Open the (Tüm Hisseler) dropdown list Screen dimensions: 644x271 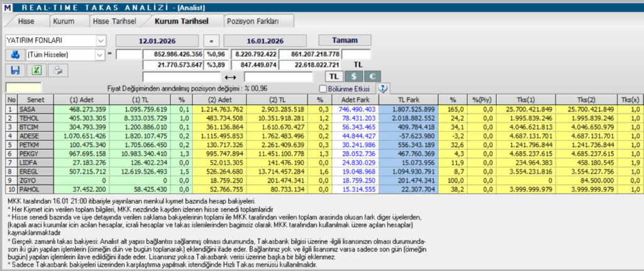[x=99, y=55]
